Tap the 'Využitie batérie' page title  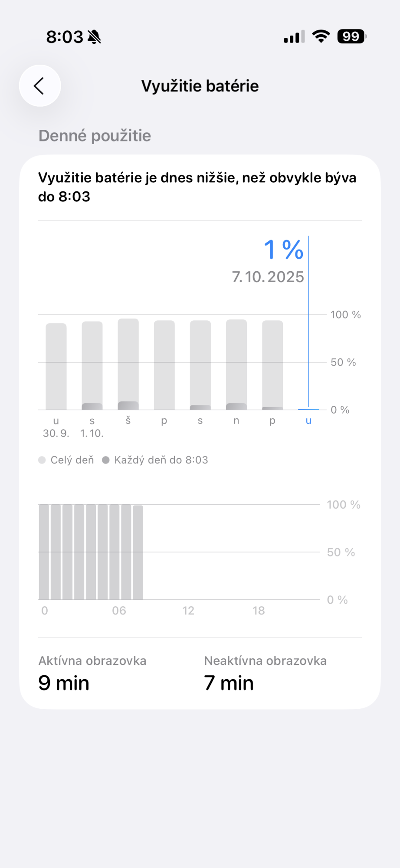[x=200, y=86]
